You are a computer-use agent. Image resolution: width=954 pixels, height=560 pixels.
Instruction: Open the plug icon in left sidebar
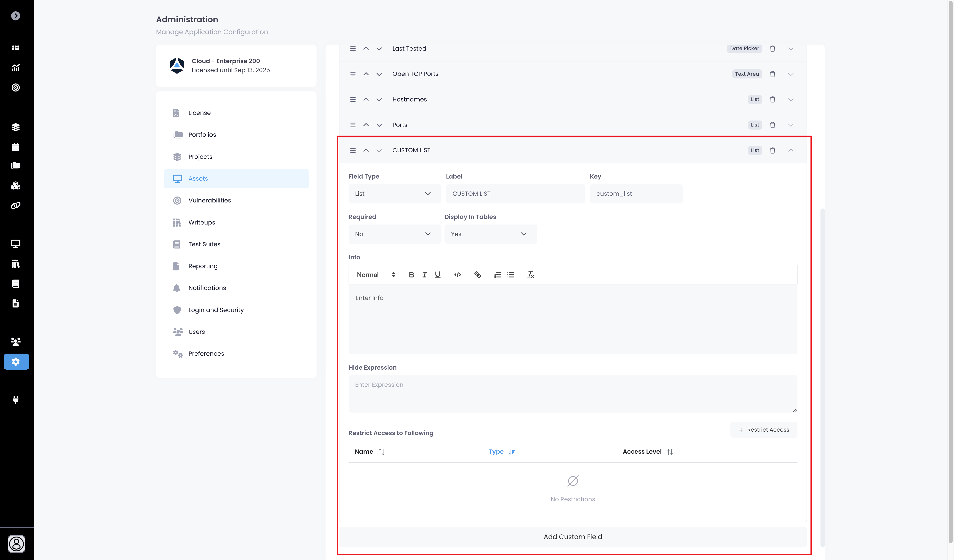16,400
